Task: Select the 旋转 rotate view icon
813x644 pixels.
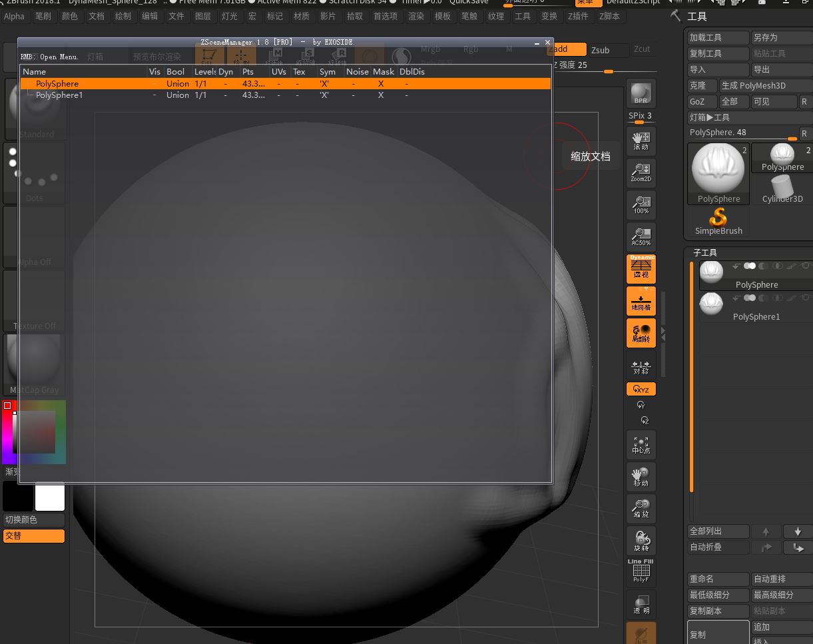Action: point(641,541)
